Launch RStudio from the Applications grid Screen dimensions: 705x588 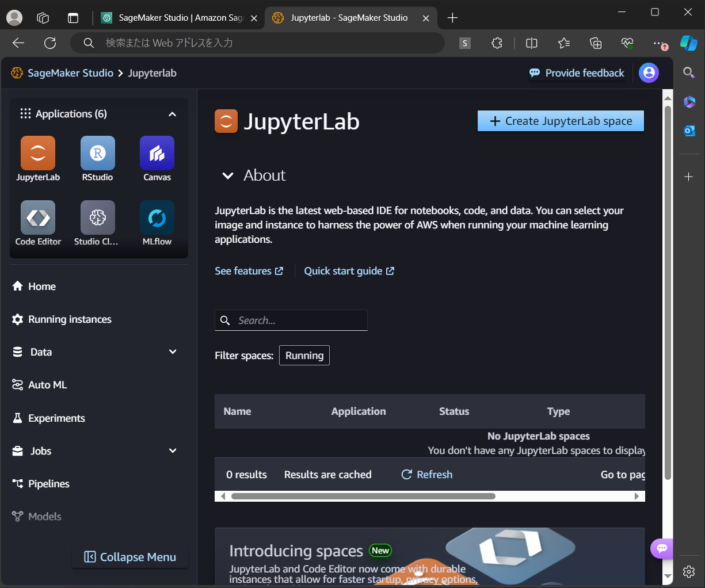pos(97,152)
